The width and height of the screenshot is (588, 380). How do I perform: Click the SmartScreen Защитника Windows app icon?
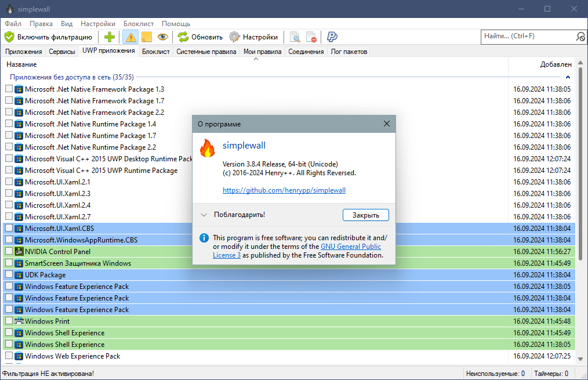click(19, 263)
